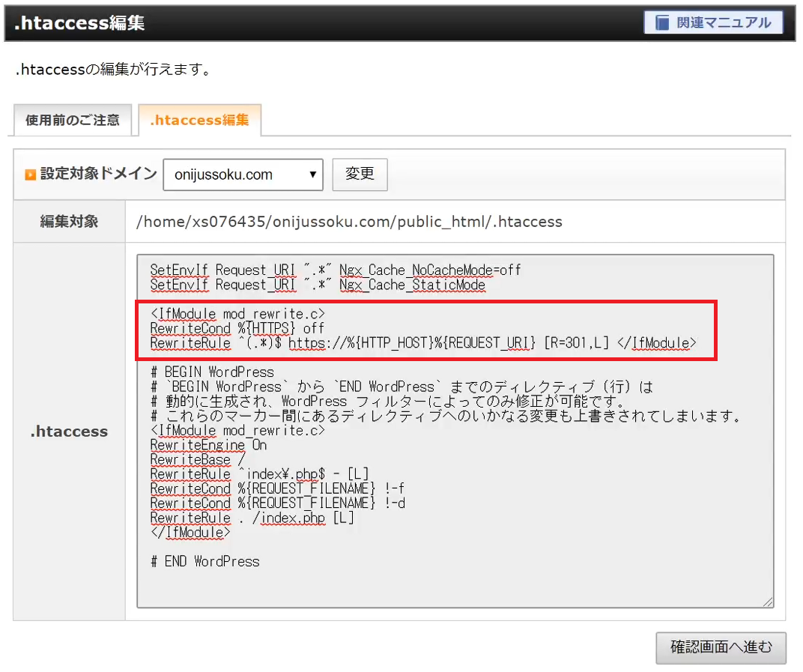This screenshot has width=803, height=672.
Task: Click the 'RewriteCond %{HTTPS} off' line
Action: coord(237,328)
